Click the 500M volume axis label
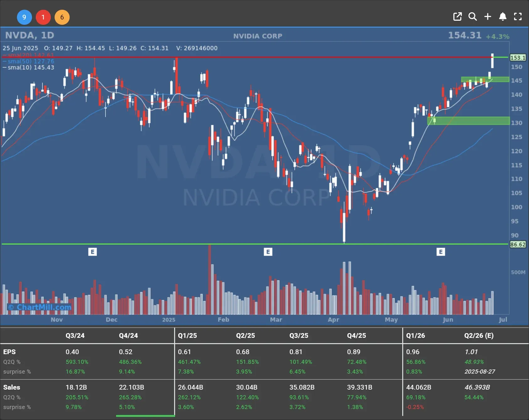 coord(518,272)
